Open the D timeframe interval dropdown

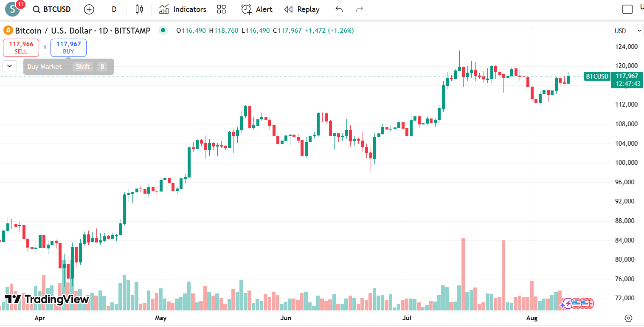pyautogui.click(x=114, y=9)
